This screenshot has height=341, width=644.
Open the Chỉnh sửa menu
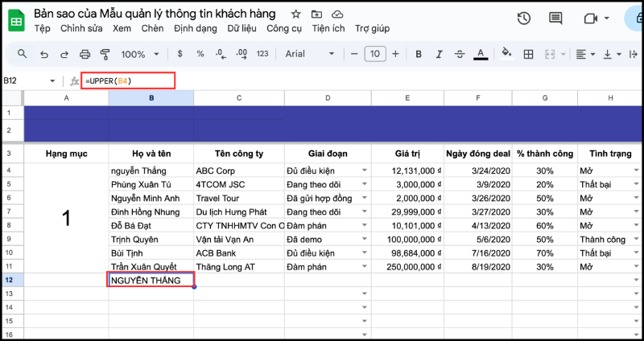pos(81,28)
